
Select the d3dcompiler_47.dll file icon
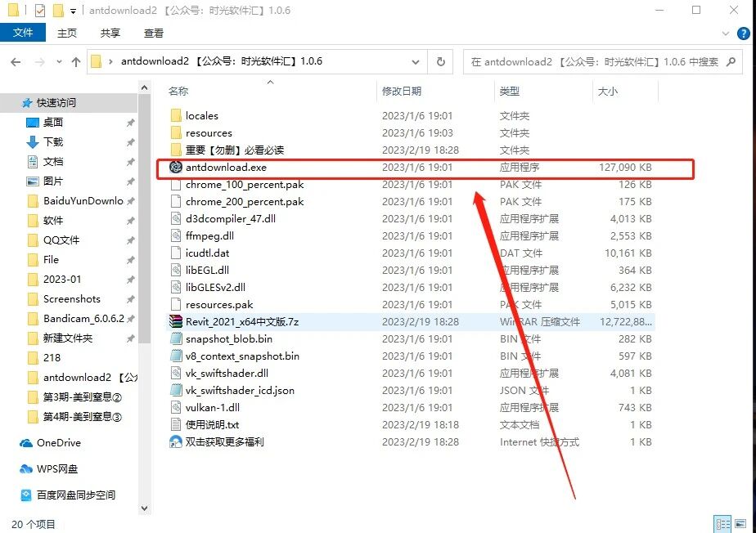pyautogui.click(x=176, y=219)
